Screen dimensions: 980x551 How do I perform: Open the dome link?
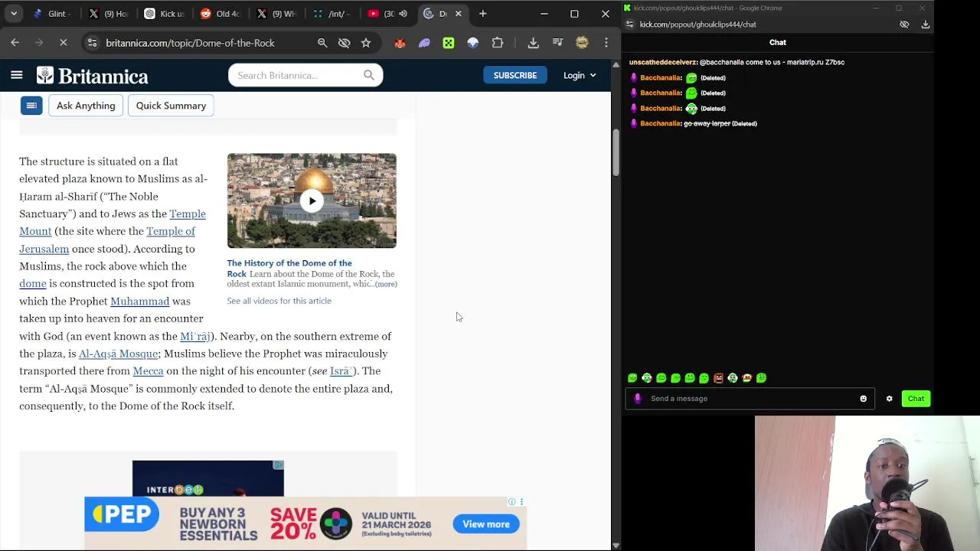click(33, 284)
